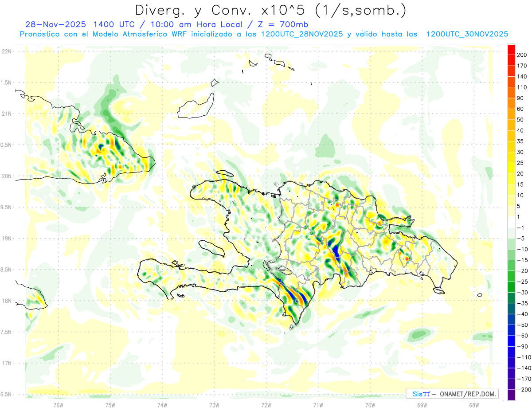The image size is (532, 411).
Task: Click the '69W' longitude label
Action: (x=422, y=404)
